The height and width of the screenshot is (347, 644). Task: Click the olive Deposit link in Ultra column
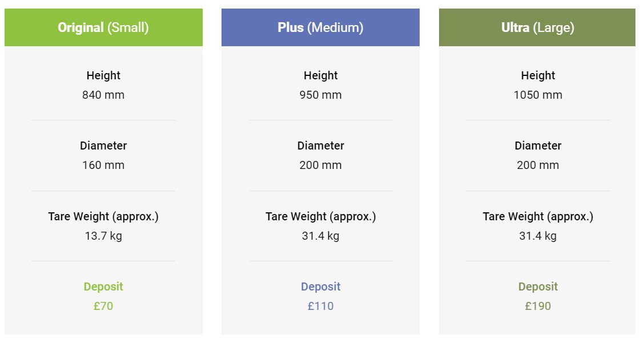(538, 287)
